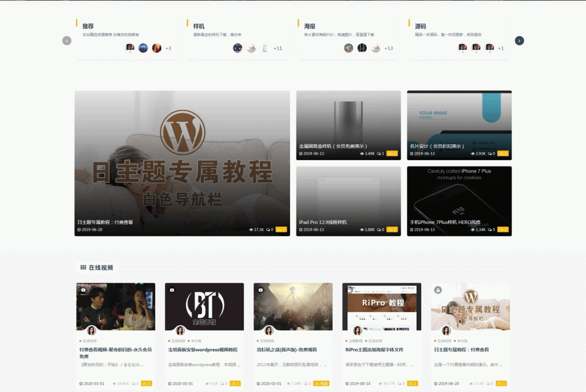The height and width of the screenshot is (392, 586).
Task: Click the second avatar in the 推荐 card
Action: [x=143, y=48]
